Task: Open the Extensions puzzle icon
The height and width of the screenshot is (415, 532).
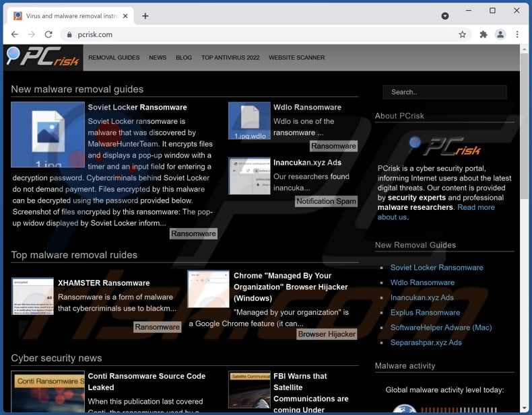Action: click(483, 34)
